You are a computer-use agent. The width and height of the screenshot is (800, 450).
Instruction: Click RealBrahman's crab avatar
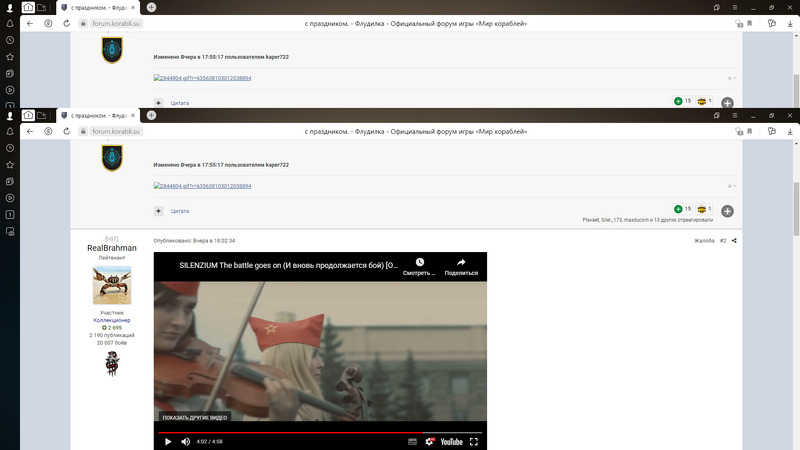pyautogui.click(x=112, y=285)
